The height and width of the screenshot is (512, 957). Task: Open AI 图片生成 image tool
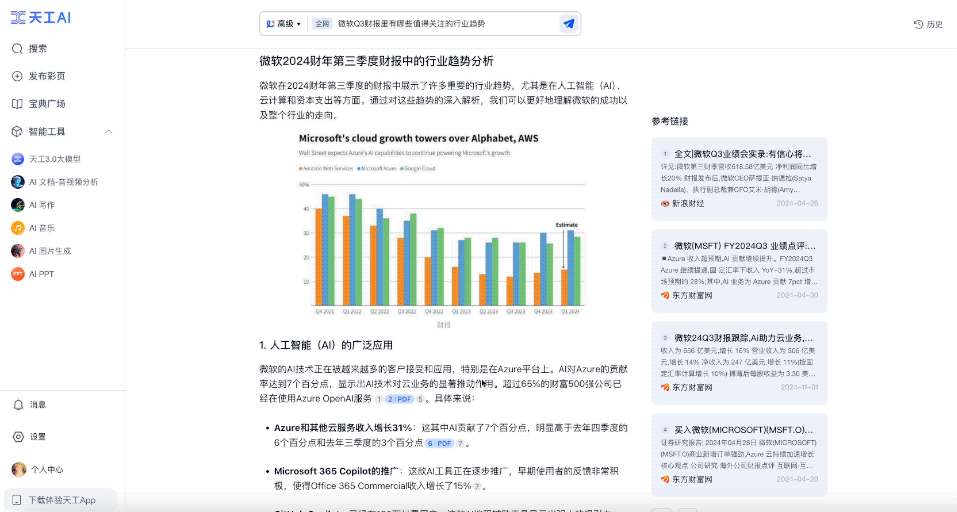point(18,251)
